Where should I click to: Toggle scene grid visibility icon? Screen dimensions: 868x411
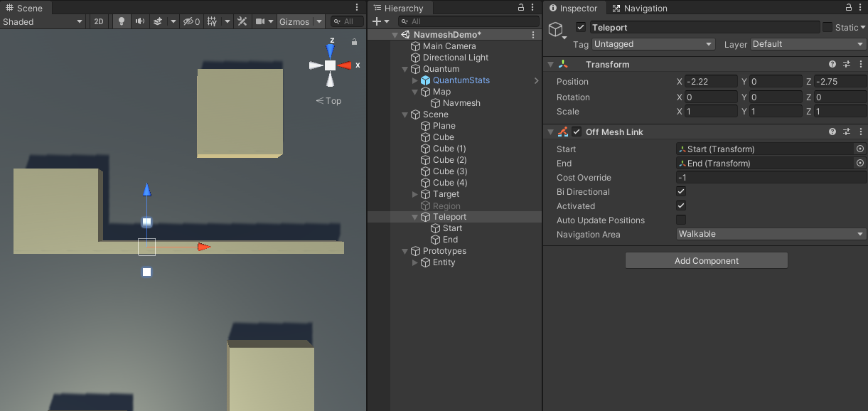212,21
